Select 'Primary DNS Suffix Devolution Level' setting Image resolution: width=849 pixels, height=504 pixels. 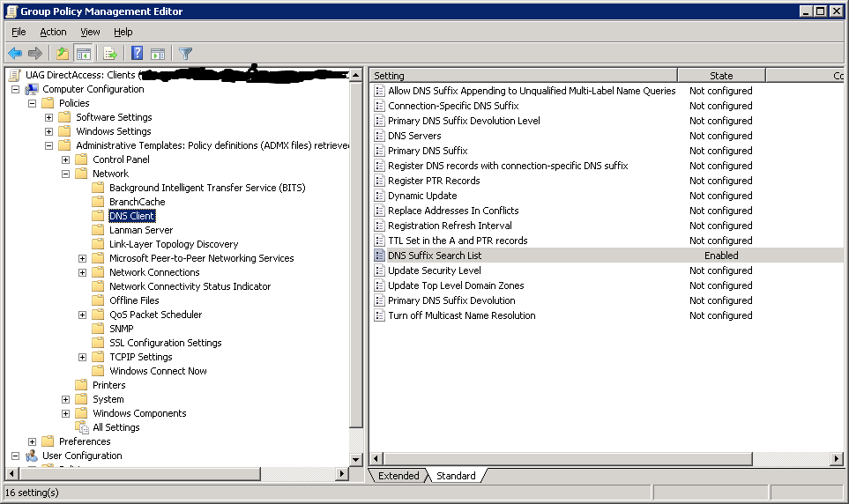pos(464,121)
